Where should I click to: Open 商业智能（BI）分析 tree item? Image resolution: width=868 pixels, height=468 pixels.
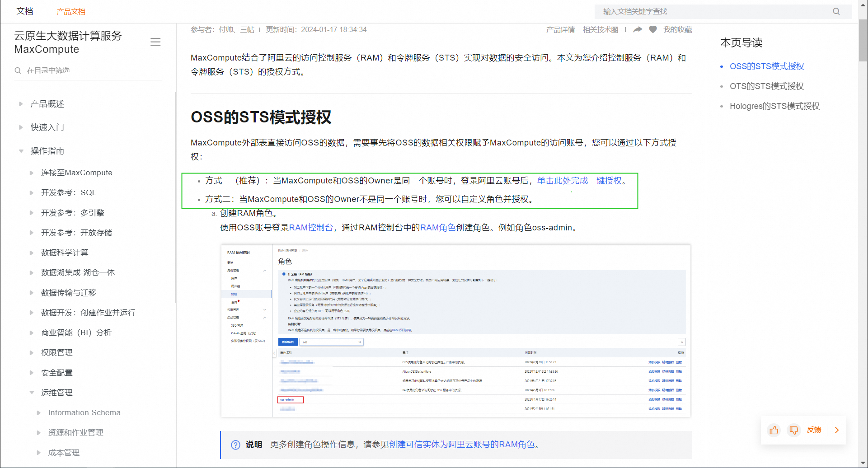tap(76, 332)
